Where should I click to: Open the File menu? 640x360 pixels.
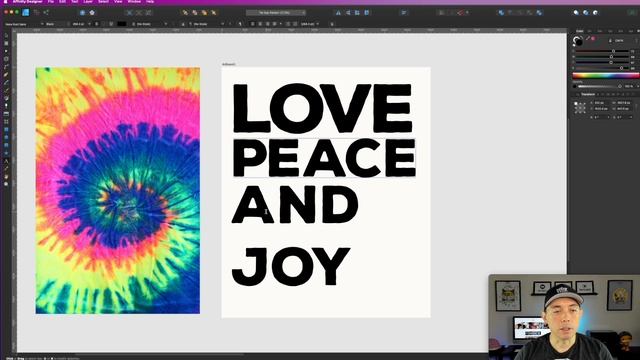pyautogui.click(x=50, y=2)
